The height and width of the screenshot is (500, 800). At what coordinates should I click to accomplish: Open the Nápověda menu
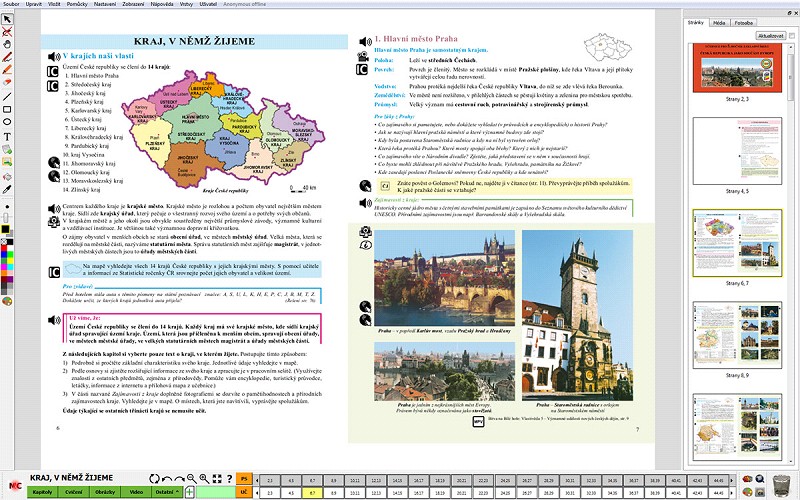[162, 4]
